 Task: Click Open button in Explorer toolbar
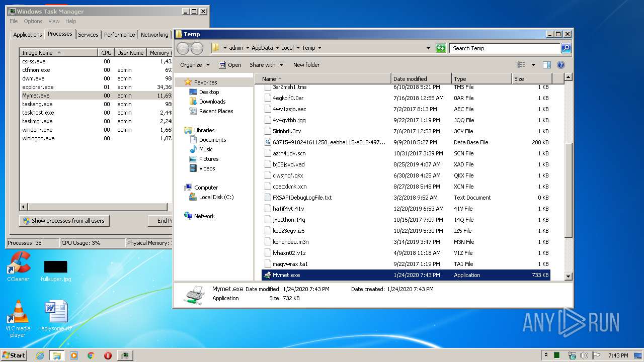[x=230, y=65]
